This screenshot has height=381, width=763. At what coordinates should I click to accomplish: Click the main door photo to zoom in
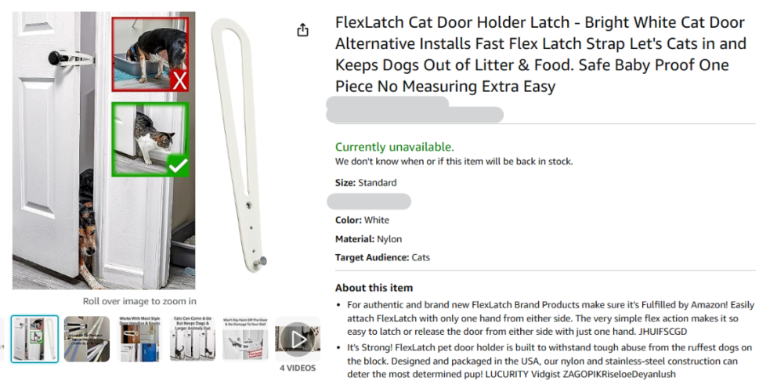tap(104, 150)
